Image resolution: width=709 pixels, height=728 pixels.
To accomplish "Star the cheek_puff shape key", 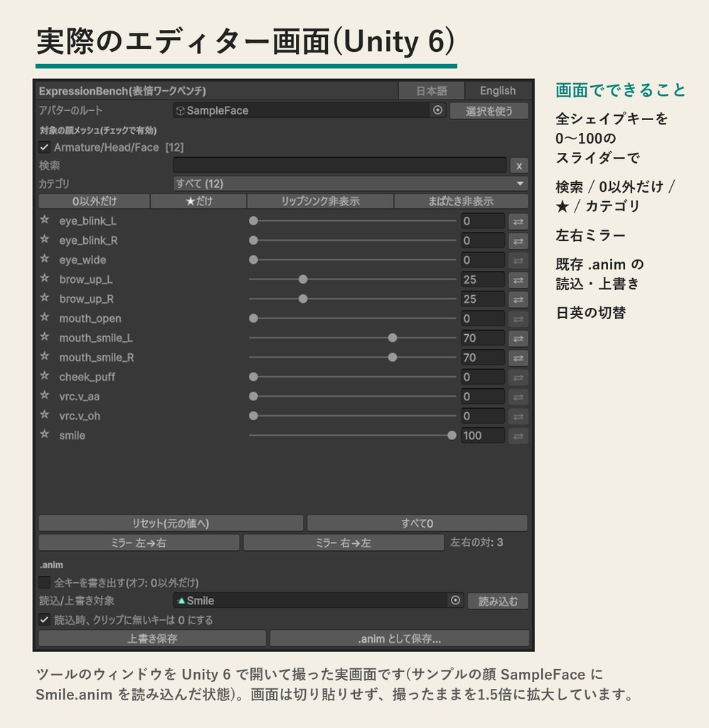I will coord(45,375).
